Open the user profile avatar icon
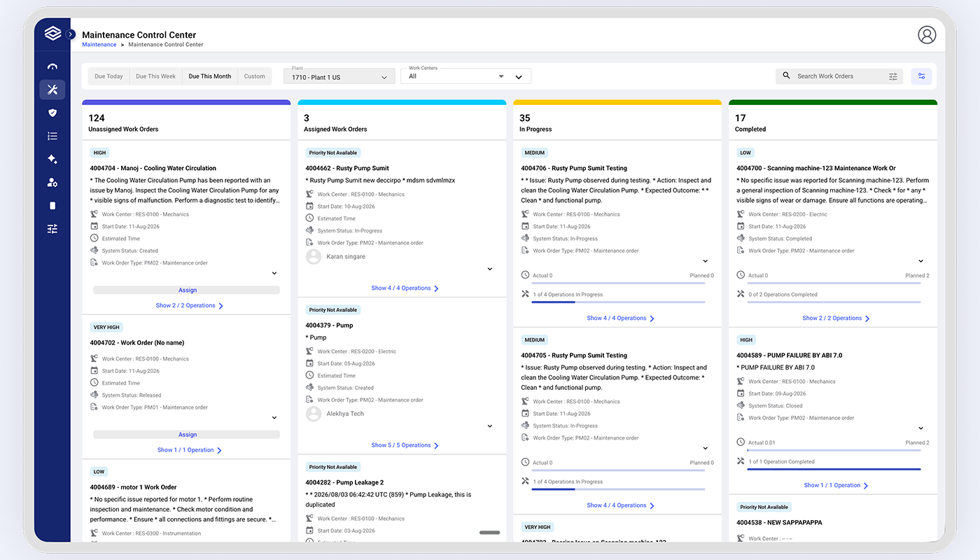 (x=927, y=35)
